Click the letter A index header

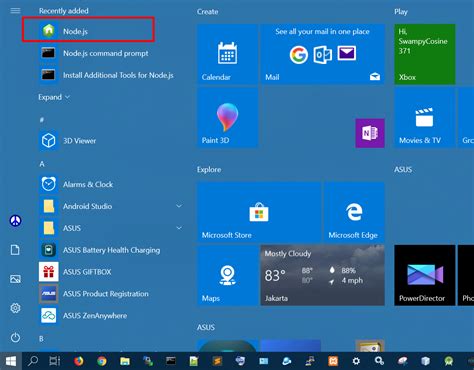42,164
